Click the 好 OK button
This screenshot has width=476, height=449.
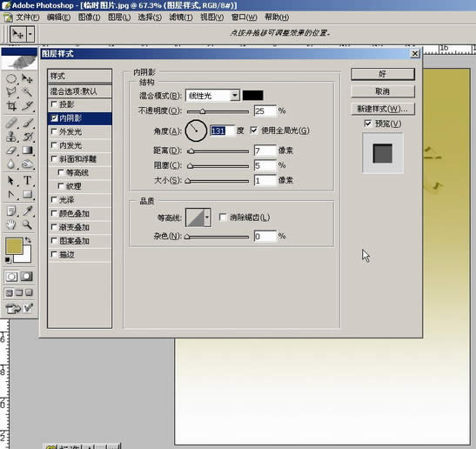coord(383,74)
